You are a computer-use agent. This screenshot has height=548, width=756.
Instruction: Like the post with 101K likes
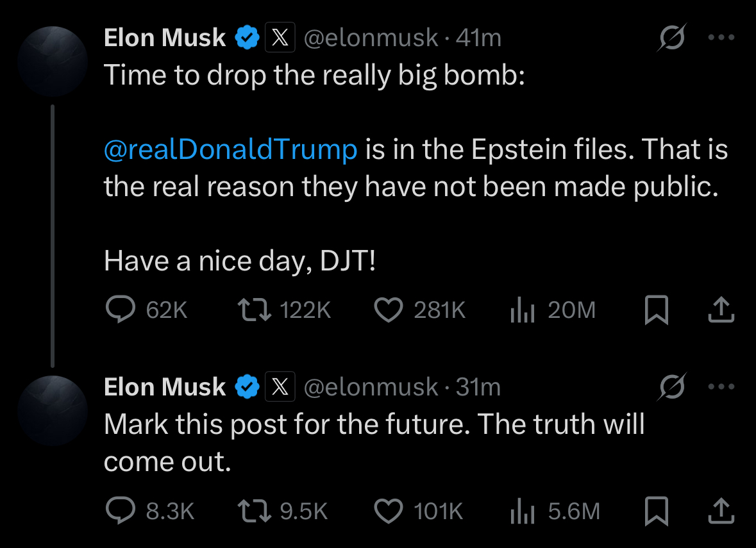[x=387, y=511]
